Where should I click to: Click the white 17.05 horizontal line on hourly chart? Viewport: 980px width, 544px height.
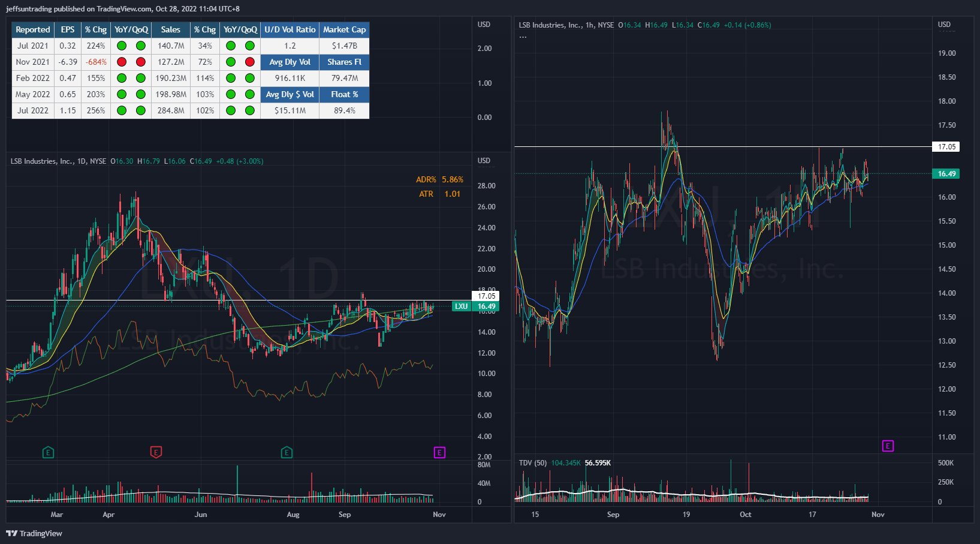[x=723, y=146]
